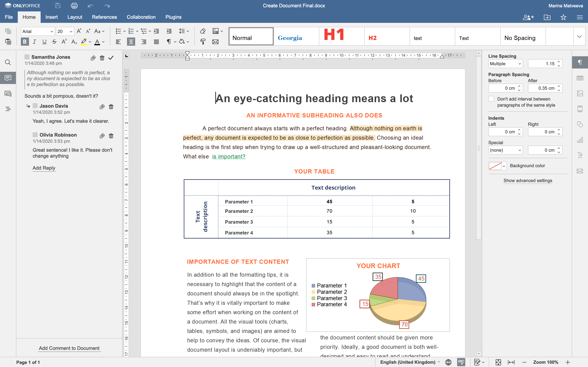Select the Collaboration ribbon tab
The height and width of the screenshot is (367, 588).
pyautogui.click(x=141, y=17)
